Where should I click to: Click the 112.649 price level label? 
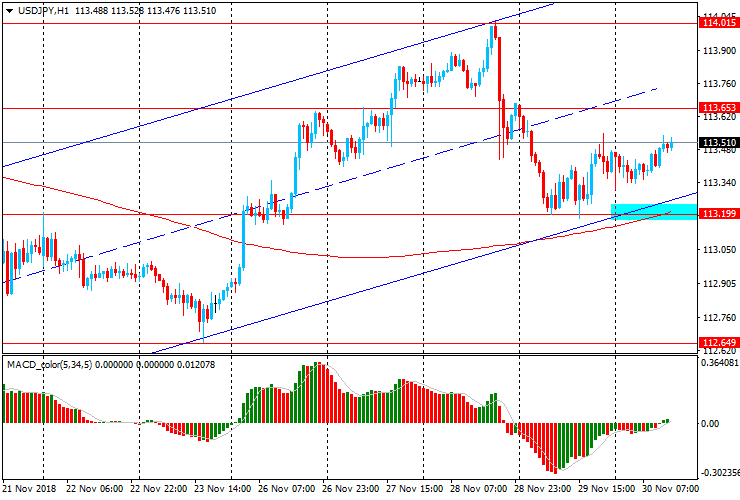(717, 343)
